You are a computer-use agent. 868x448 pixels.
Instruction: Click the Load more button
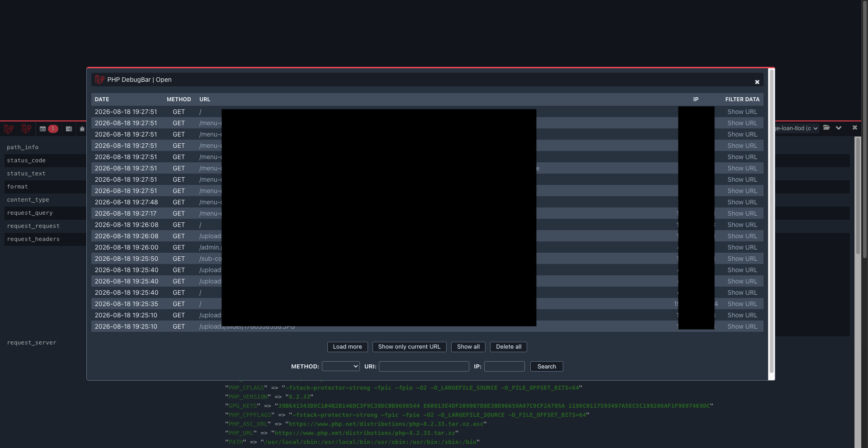[x=347, y=347]
